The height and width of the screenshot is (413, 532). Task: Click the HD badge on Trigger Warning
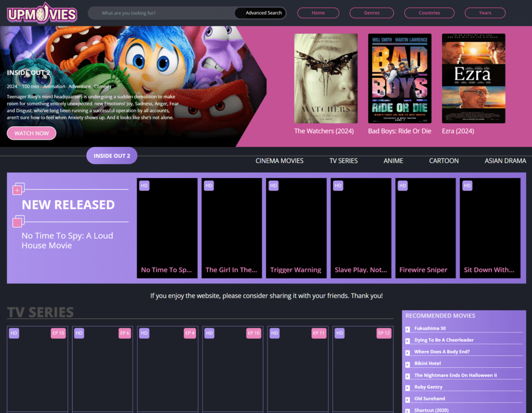click(273, 185)
